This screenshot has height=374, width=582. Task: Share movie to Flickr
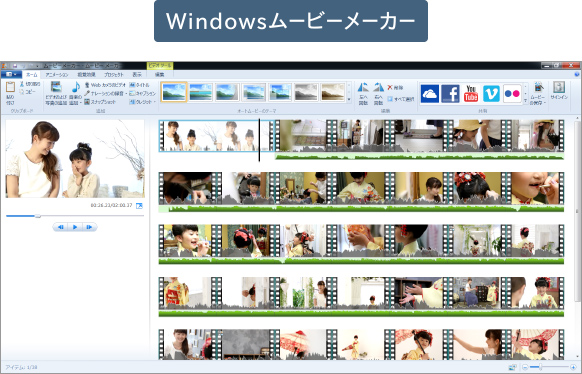pos(512,94)
